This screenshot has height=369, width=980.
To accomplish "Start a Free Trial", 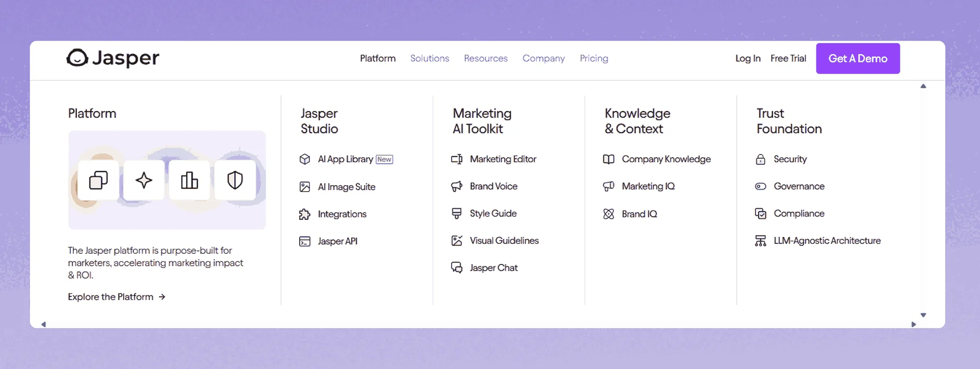I will [788, 58].
